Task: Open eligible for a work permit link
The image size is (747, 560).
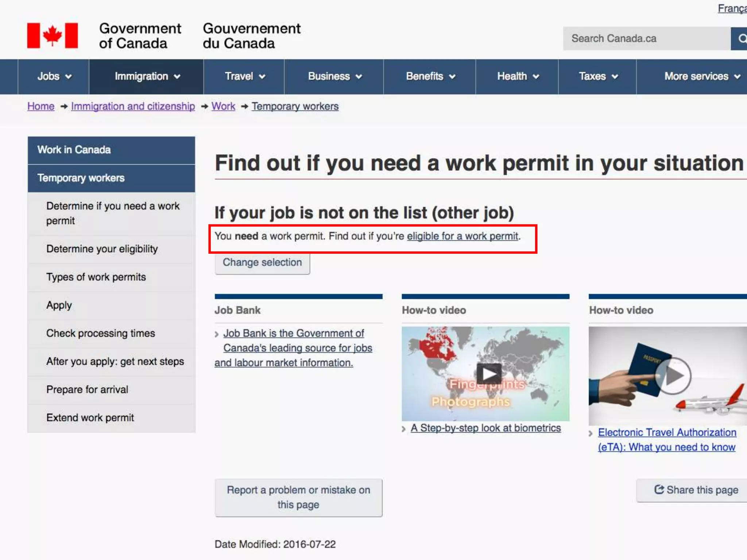Action: (462, 236)
